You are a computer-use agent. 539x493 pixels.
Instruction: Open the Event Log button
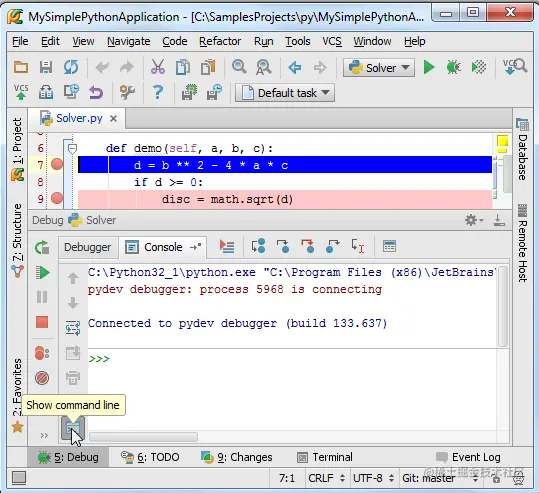[x=468, y=457]
